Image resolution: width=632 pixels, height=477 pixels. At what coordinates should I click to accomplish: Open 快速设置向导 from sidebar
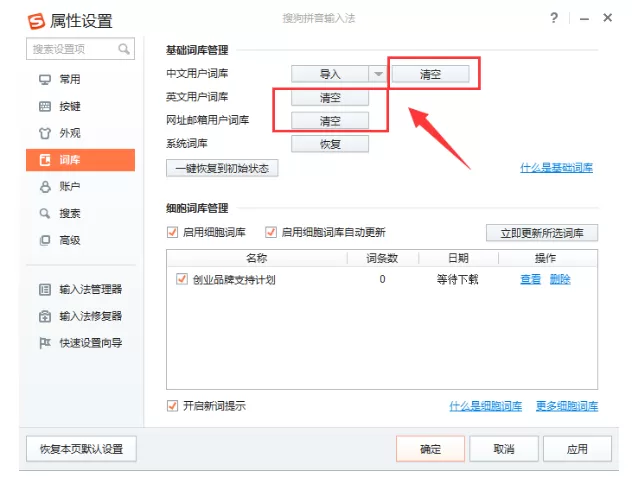pos(81,343)
